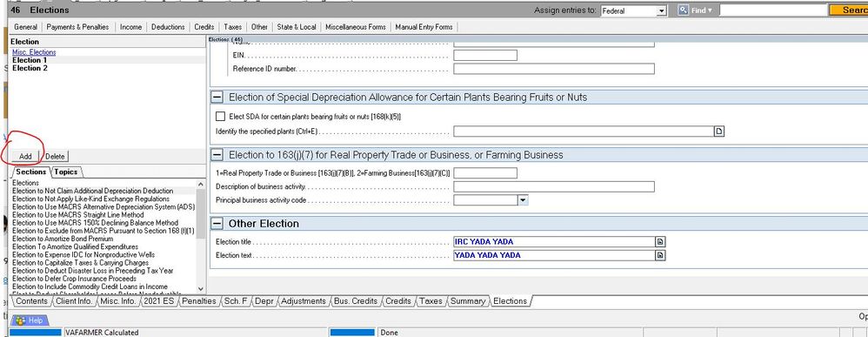Select Election 2 in the list
This screenshot has width=868, height=337.
coord(30,68)
